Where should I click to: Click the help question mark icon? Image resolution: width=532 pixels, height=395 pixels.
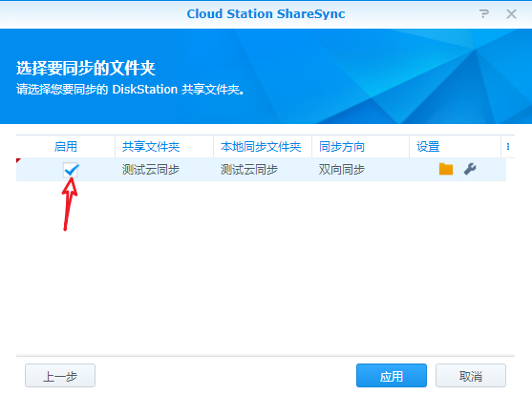484,14
